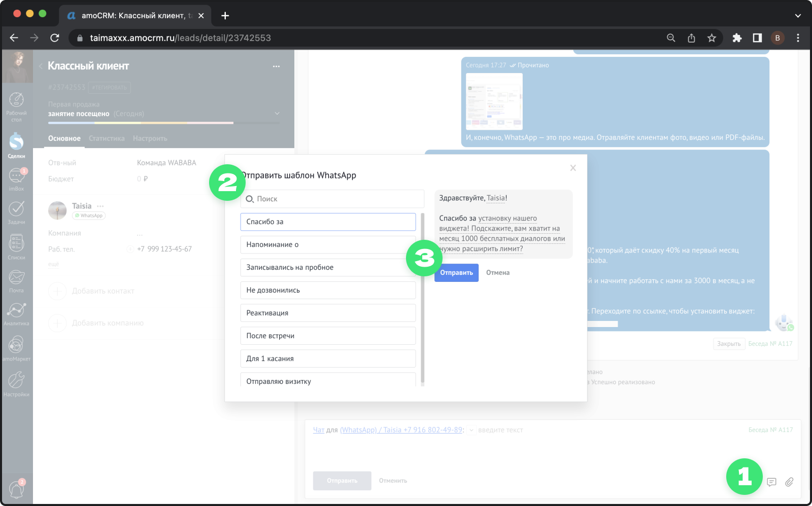Screen dimensions: 812x506
Task: Click the chat Отменить button
Action: click(x=393, y=481)
